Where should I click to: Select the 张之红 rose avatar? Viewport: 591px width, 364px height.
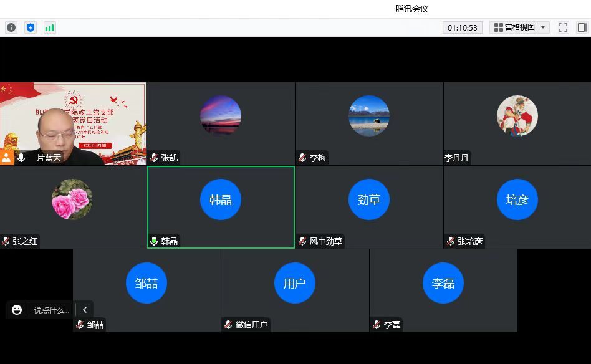point(72,199)
